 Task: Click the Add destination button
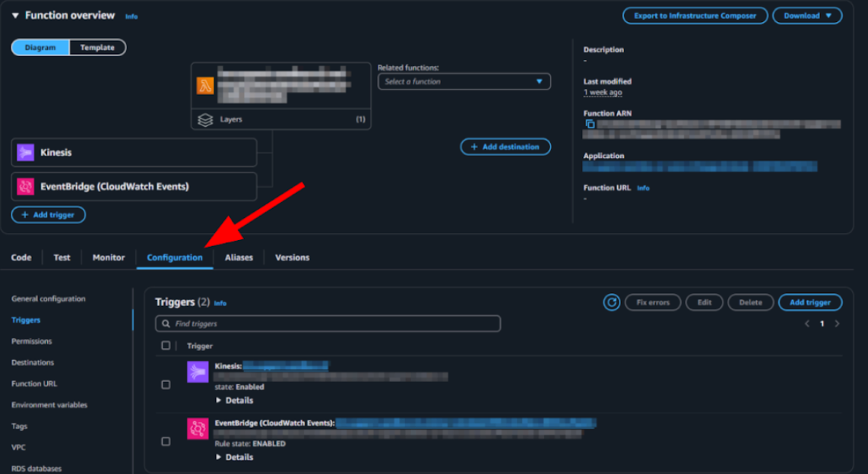tap(505, 147)
